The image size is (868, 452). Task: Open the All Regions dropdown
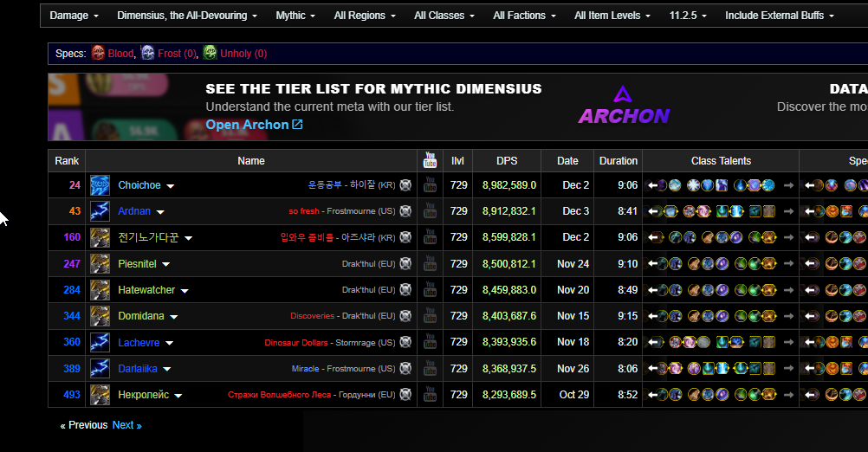click(365, 16)
